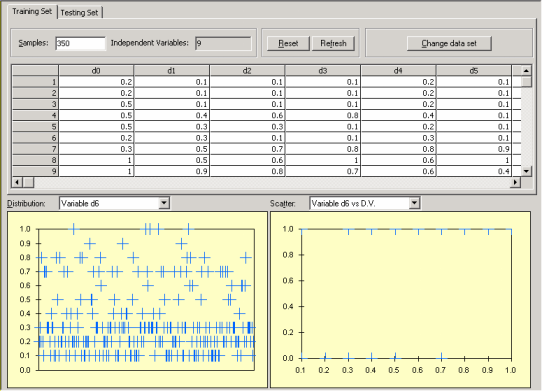Select column header d2

[247, 71]
